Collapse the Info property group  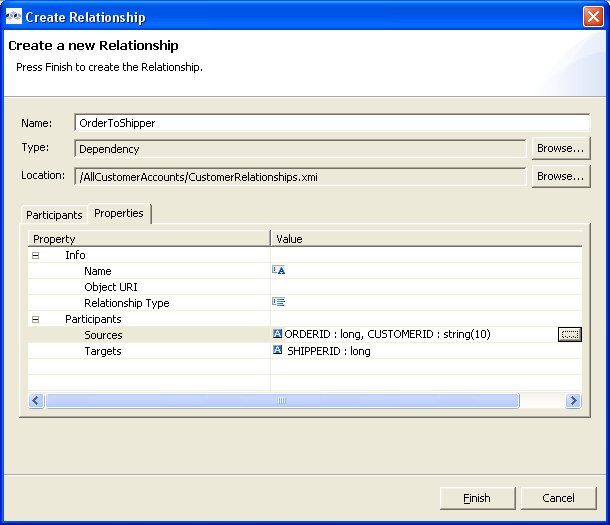point(36,255)
